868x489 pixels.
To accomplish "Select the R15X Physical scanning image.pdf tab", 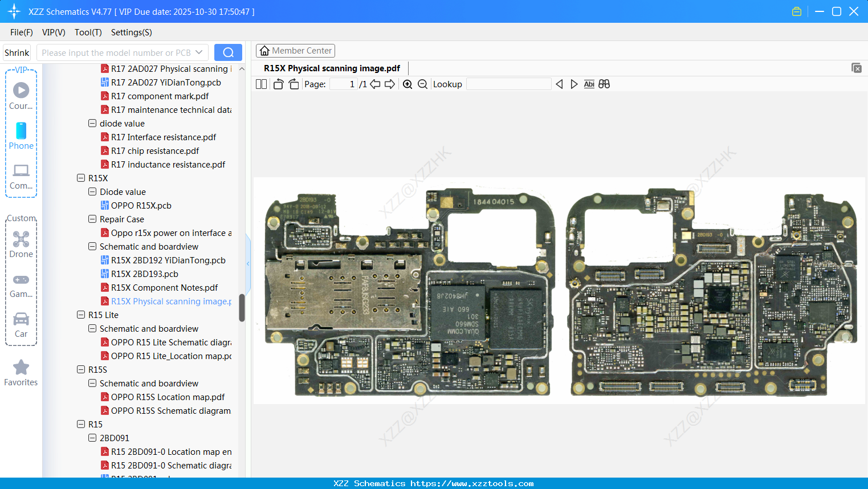I will (332, 68).
